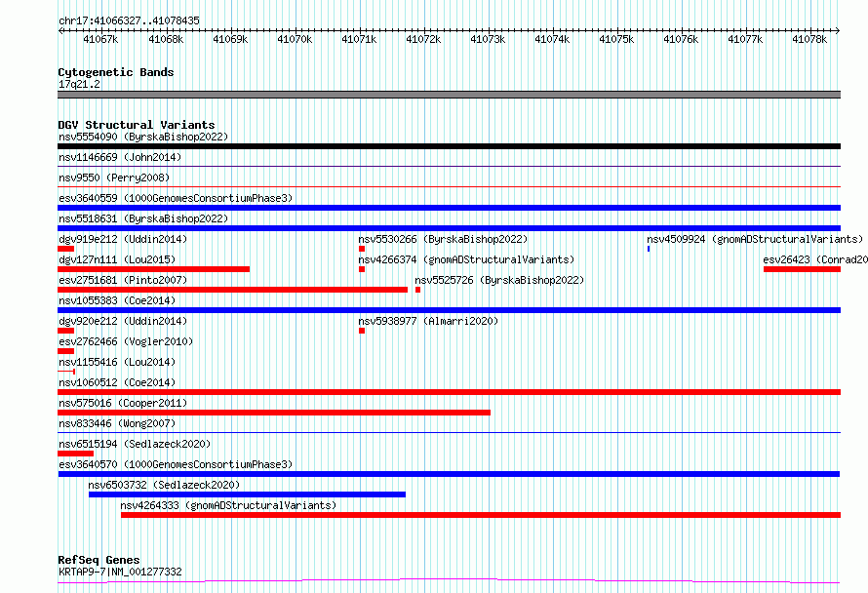Select the gray 17q21.2 cytogenetic band bar
Image resolution: width=868 pixels, height=593 pixels.
449,95
